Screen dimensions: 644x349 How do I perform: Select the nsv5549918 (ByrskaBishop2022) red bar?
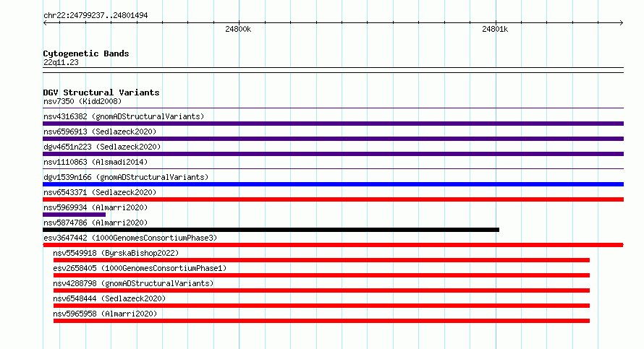tap(321, 260)
